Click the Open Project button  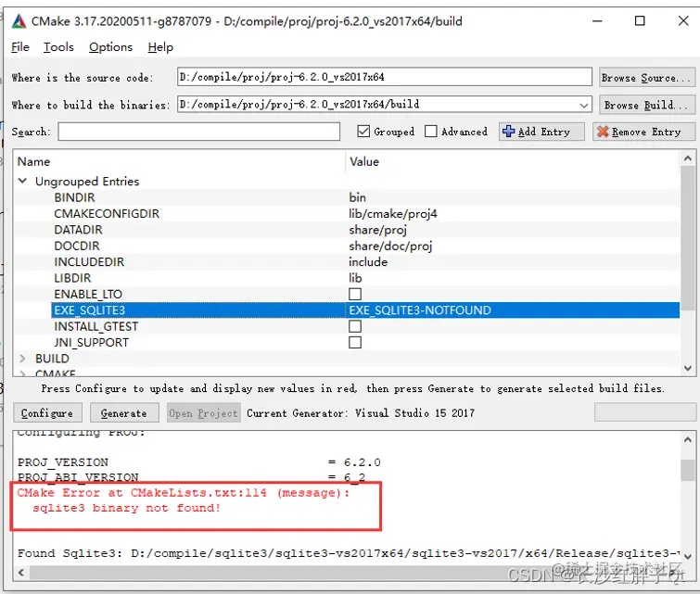(204, 412)
